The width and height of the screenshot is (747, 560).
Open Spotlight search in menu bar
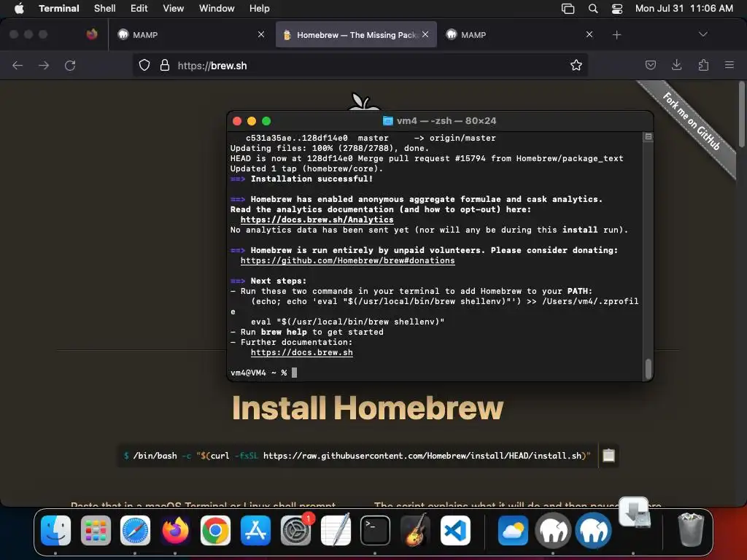593,8
